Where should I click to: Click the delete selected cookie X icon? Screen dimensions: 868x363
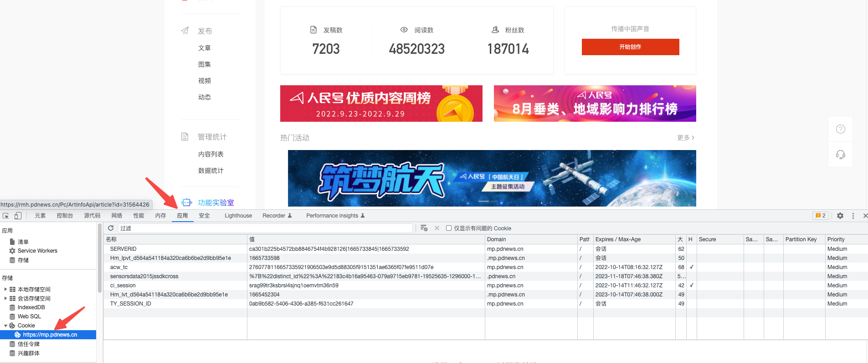tap(437, 228)
